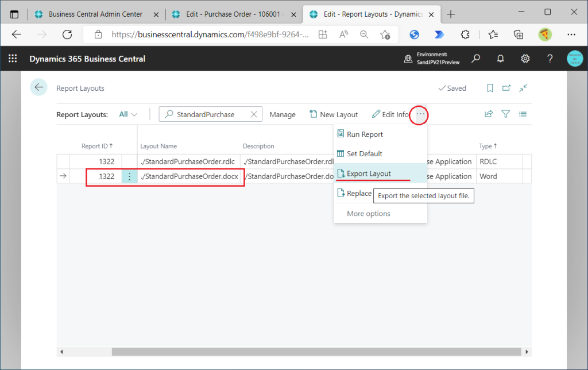This screenshot has width=588, height=370.
Task: Open the browser favorites list icon
Action: point(493,34)
